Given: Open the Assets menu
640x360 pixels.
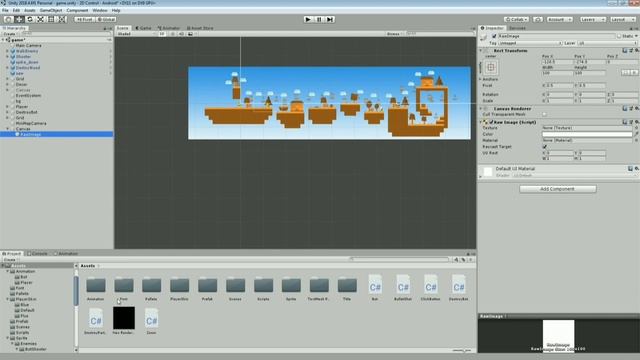Looking at the screenshot, I should [30, 10].
